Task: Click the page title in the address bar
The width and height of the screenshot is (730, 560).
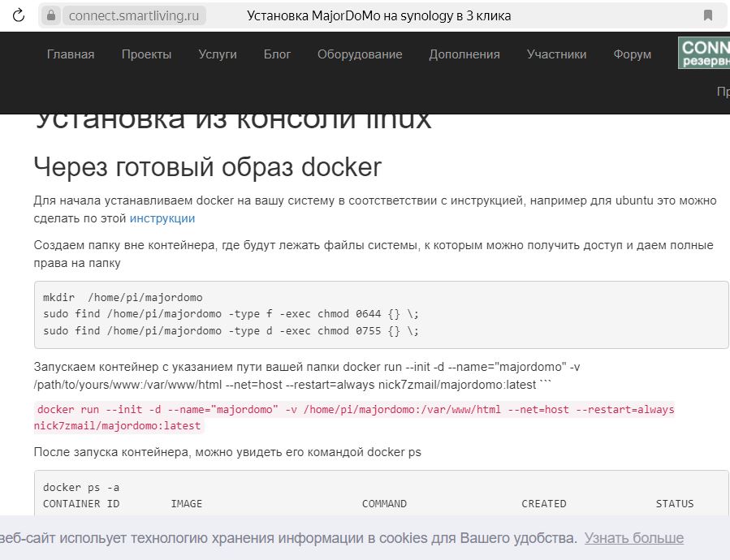Action: click(x=378, y=15)
